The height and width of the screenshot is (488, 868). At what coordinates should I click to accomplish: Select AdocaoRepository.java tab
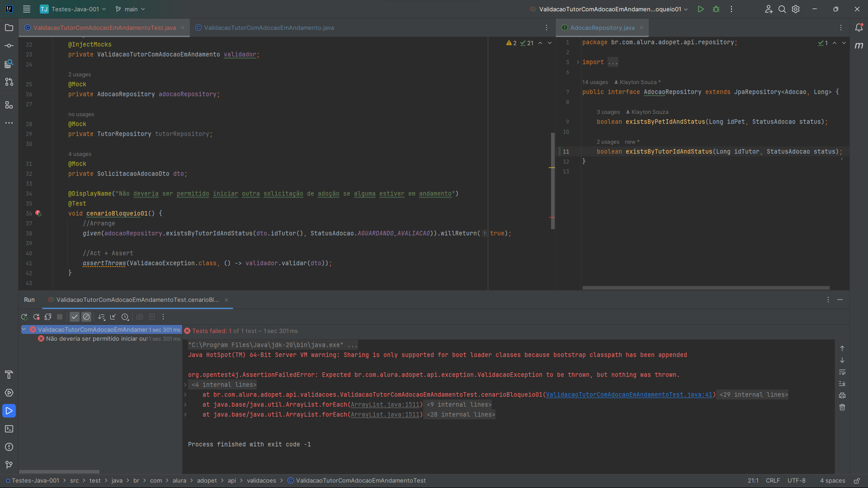point(602,28)
